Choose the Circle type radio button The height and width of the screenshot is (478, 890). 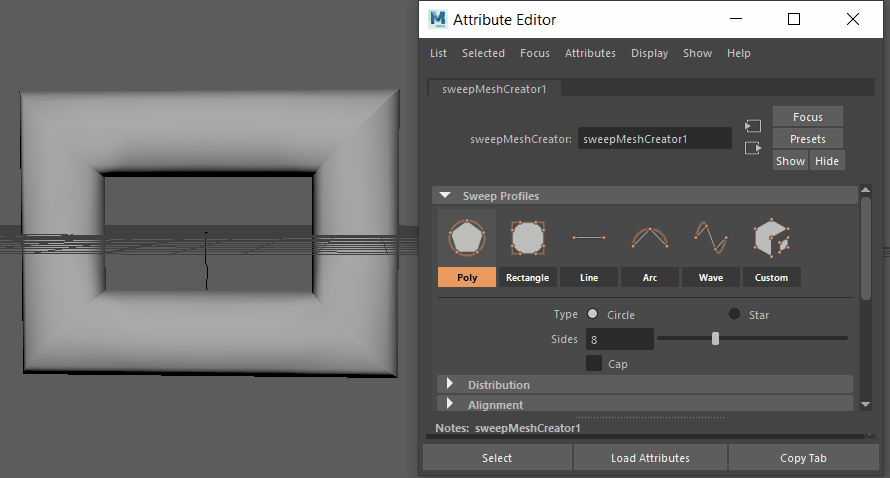[593, 314]
